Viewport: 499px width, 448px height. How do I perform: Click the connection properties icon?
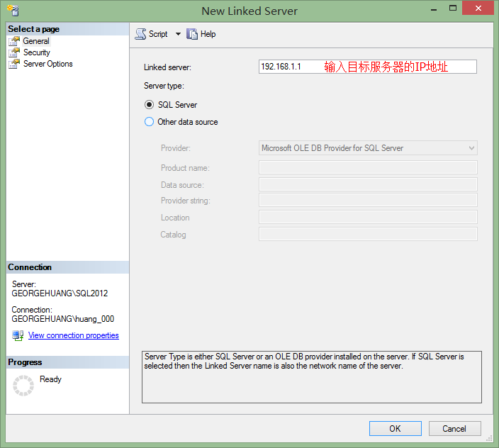coord(18,335)
